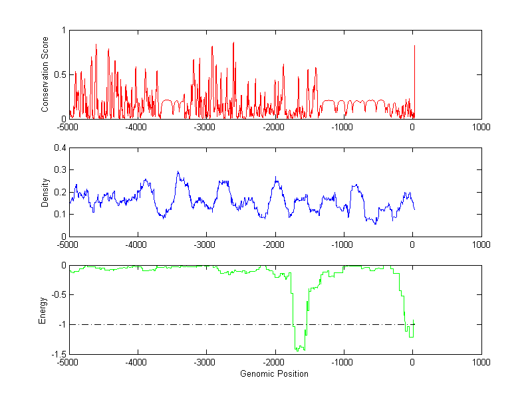Click the '1000' tick under Conservation plot

[x=481, y=127]
